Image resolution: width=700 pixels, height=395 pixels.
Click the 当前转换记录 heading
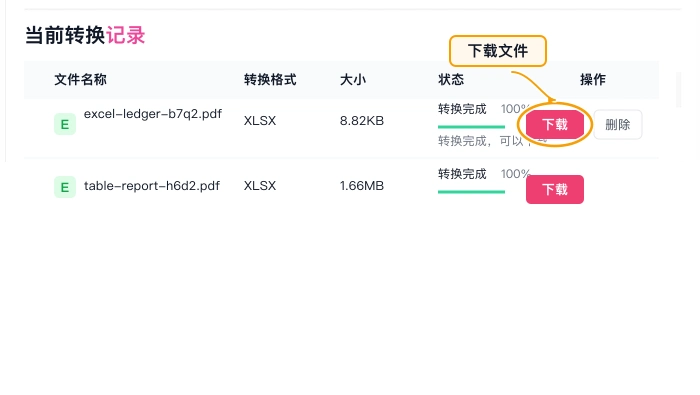(85, 35)
